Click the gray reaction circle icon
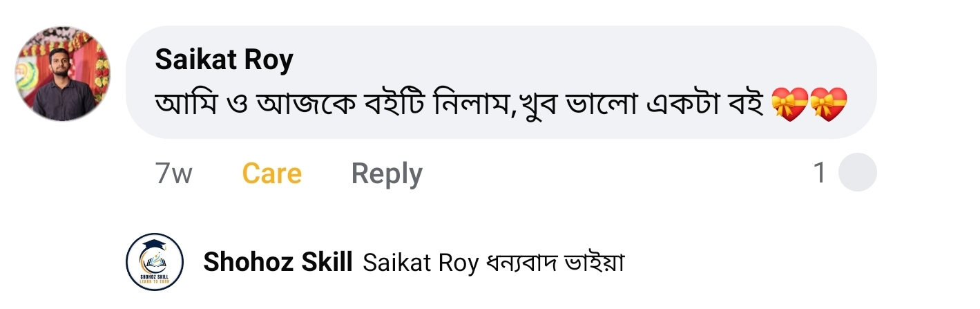This screenshot has height=309, width=980. pos(857,173)
